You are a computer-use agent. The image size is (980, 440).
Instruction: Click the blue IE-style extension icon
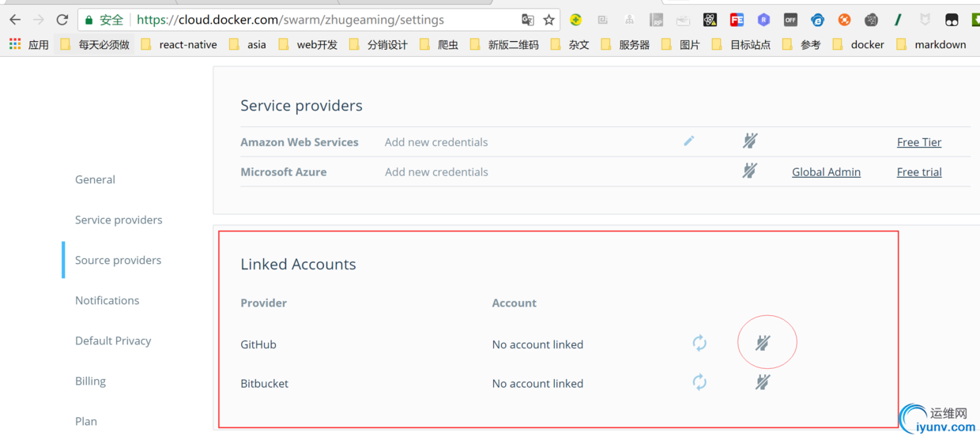point(817,20)
